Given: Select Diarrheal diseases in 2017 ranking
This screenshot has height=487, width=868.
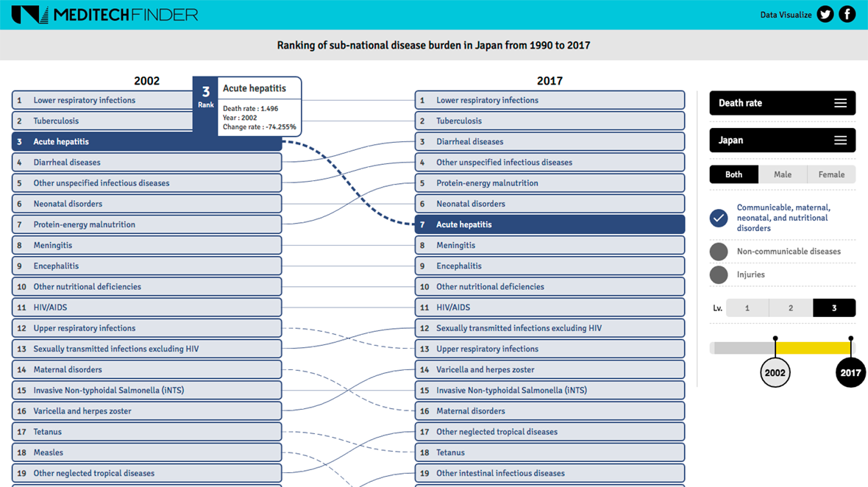Looking at the screenshot, I should (x=549, y=142).
